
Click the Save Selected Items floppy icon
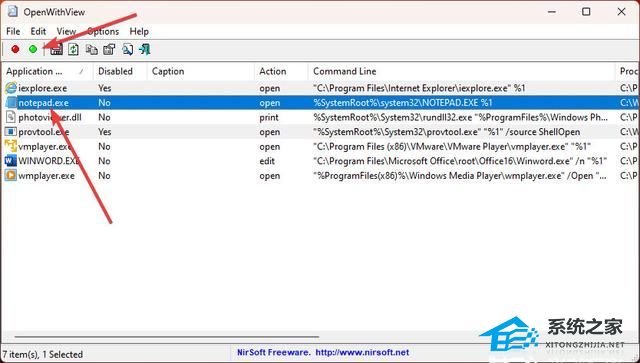(x=56, y=49)
